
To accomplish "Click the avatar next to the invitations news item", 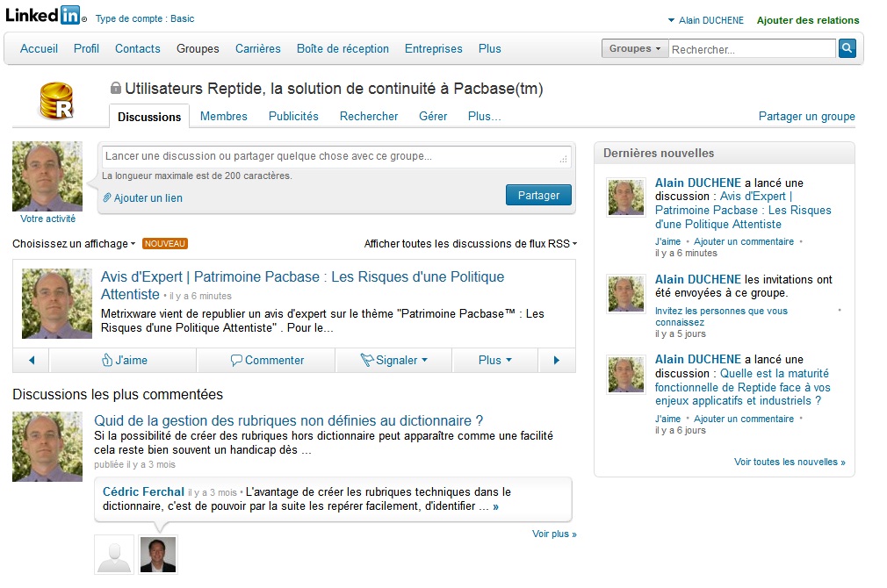I will coord(625,294).
